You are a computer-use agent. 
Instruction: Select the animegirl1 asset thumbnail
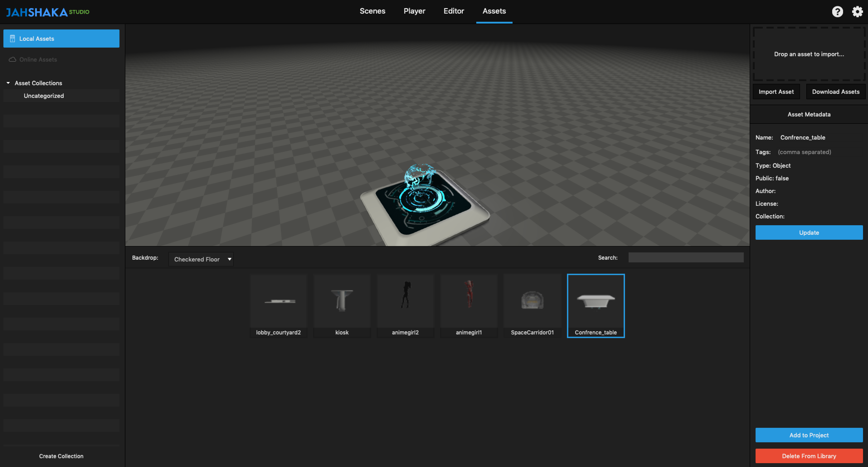(469, 306)
